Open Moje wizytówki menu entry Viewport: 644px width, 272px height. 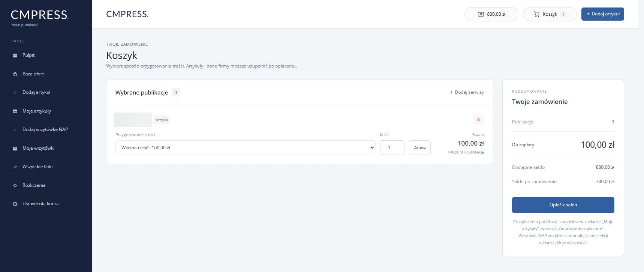pos(38,148)
